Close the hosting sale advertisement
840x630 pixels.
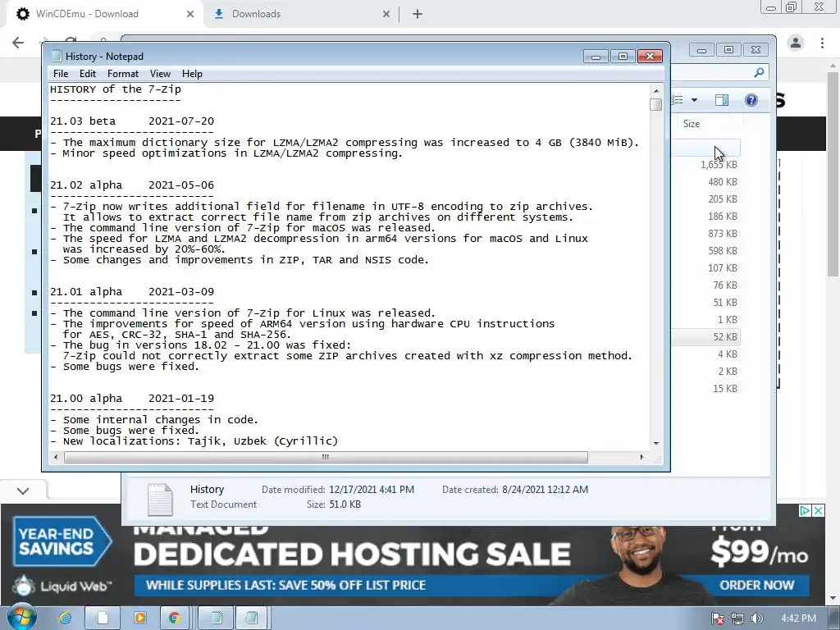819,510
